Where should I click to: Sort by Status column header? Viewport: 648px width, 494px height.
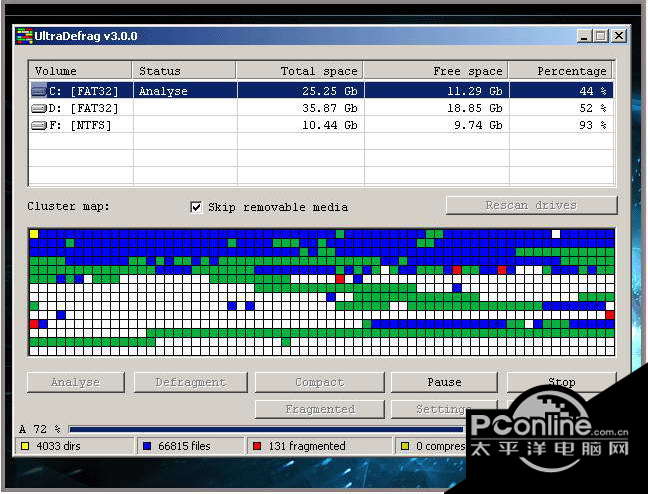click(185, 71)
